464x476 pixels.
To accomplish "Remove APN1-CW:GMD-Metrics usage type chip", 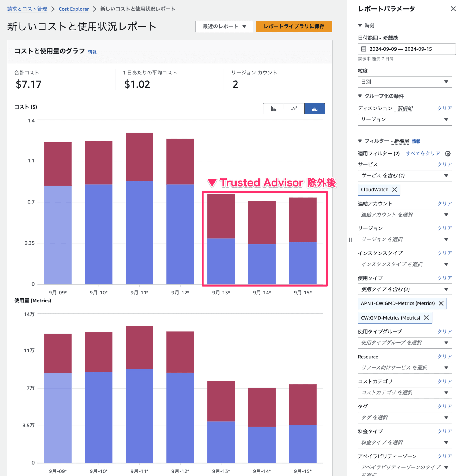I will pyautogui.click(x=441, y=303).
